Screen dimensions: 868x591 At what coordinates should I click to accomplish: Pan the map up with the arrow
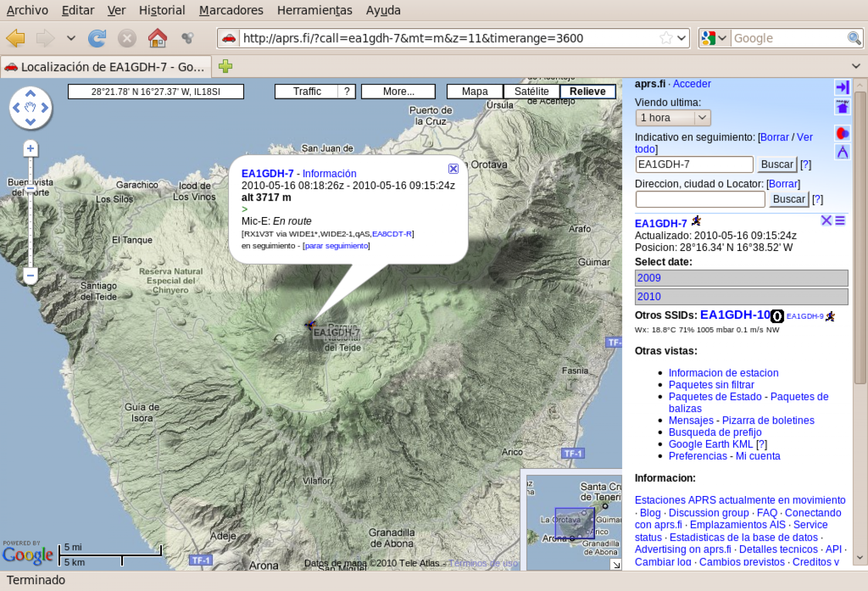pyautogui.click(x=30, y=94)
